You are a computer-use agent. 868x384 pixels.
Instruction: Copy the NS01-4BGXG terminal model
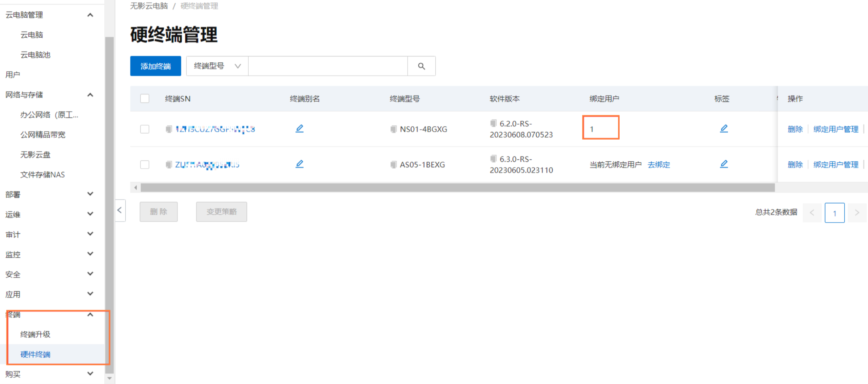pyautogui.click(x=393, y=129)
